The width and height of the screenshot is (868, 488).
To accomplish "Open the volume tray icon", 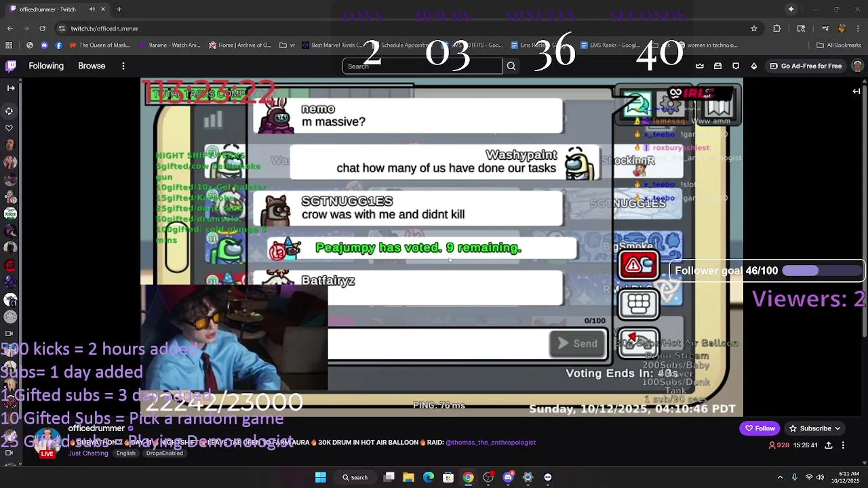I will 820,477.
